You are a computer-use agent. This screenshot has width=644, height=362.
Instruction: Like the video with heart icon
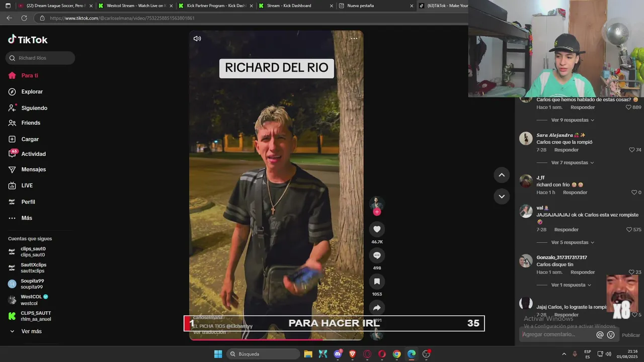pyautogui.click(x=377, y=229)
